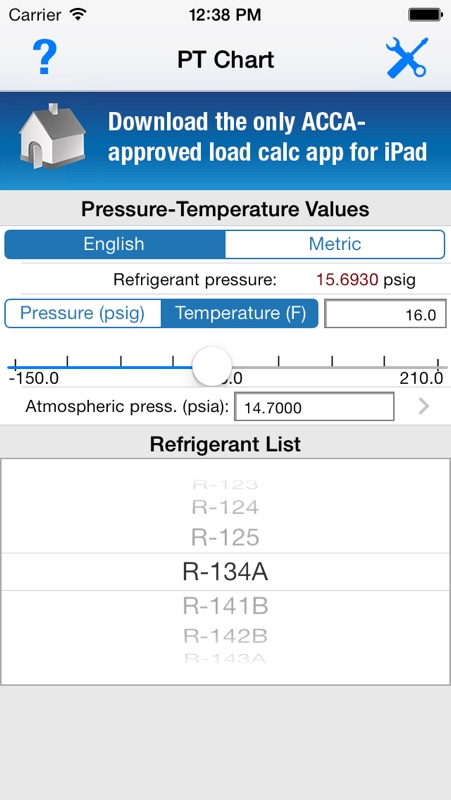The width and height of the screenshot is (451, 800).
Task: Tap the Wi-Fi status icon
Action: 78,14
